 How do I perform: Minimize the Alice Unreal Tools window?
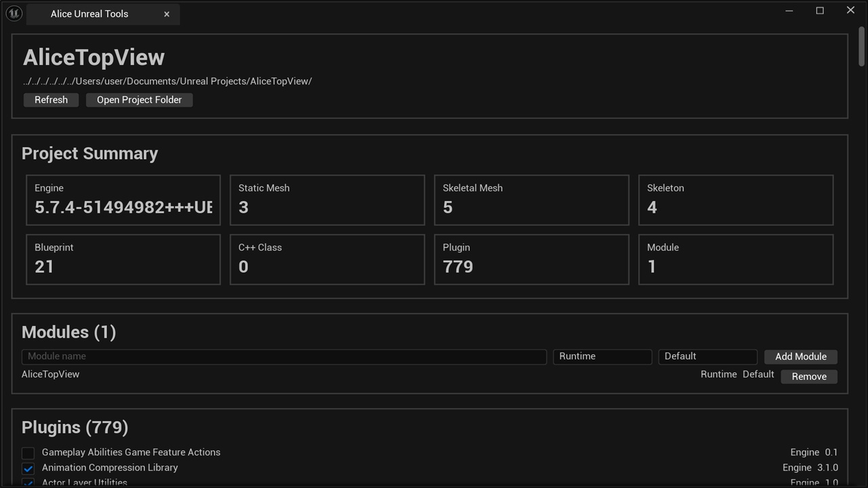tap(789, 10)
